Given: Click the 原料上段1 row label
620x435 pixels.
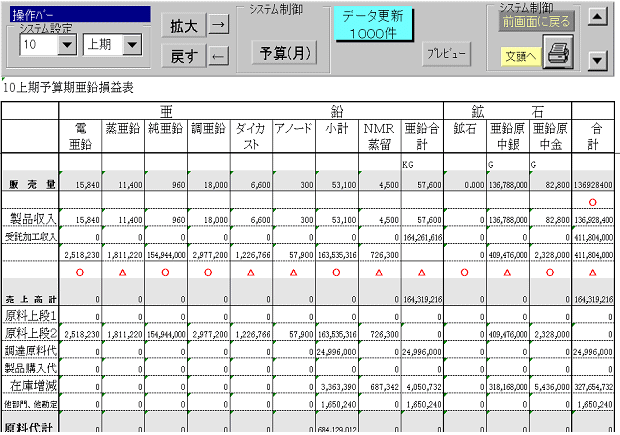Looking at the screenshot, I should point(31,316).
